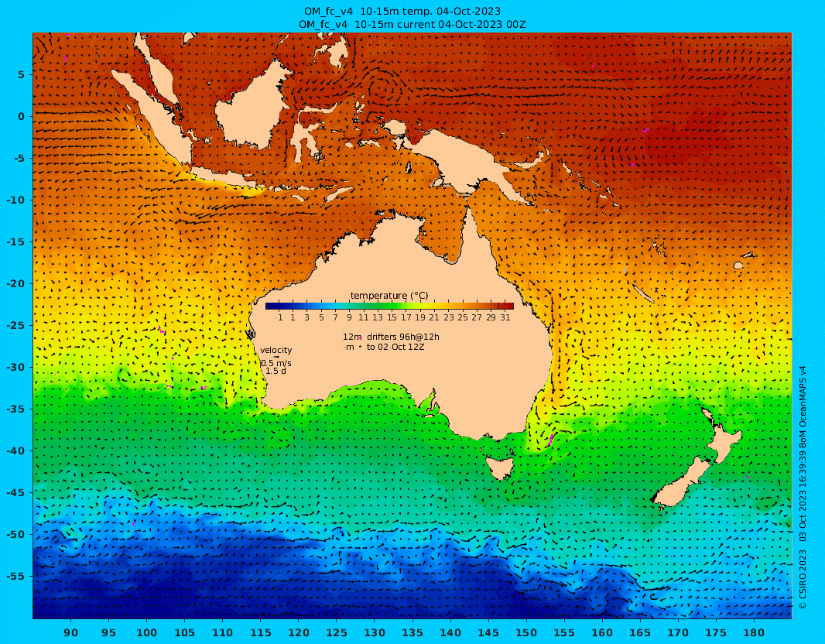Click the vertical "© CSIRO 2023" copyright text

click(803, 579)
